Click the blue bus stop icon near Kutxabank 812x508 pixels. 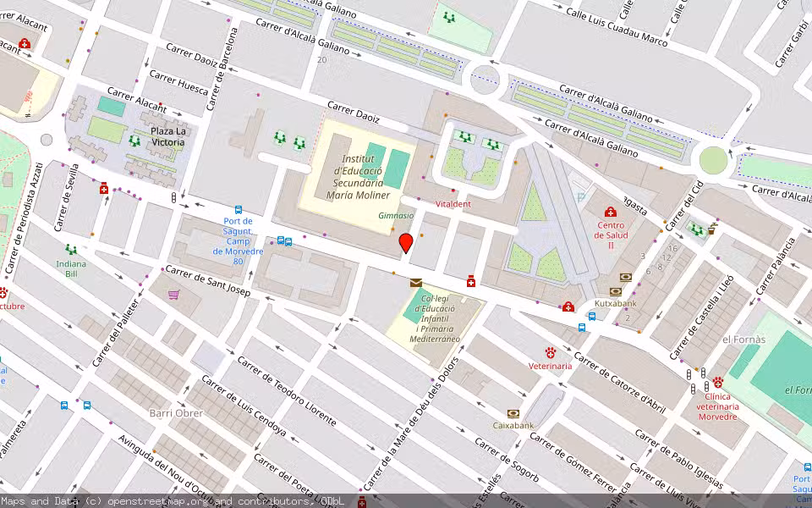pyautogui.click(x=592, y=317)
